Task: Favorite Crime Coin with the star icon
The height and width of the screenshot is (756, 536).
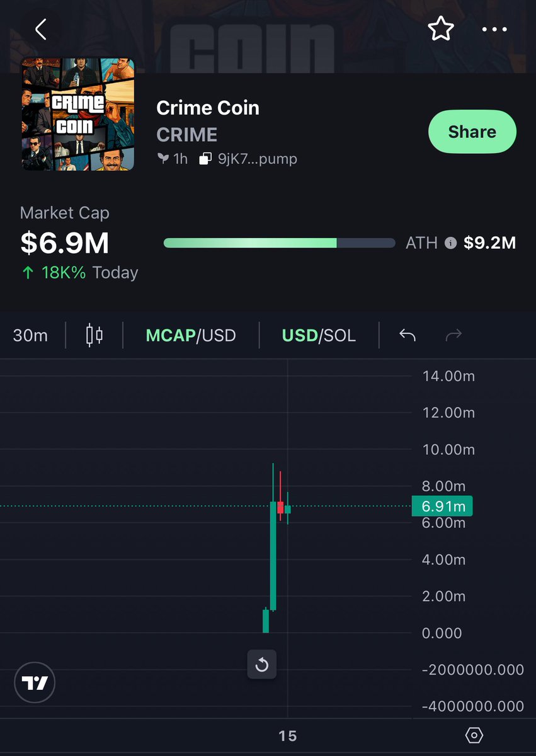Action: [x=440, y=28]
